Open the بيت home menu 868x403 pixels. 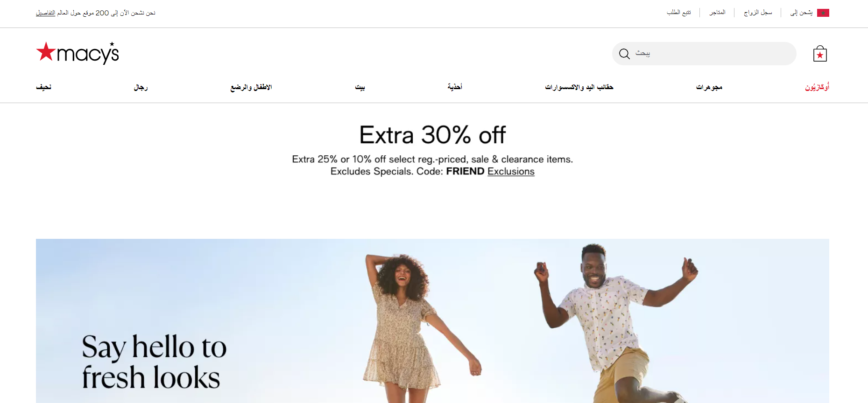[x=360, y=87]
